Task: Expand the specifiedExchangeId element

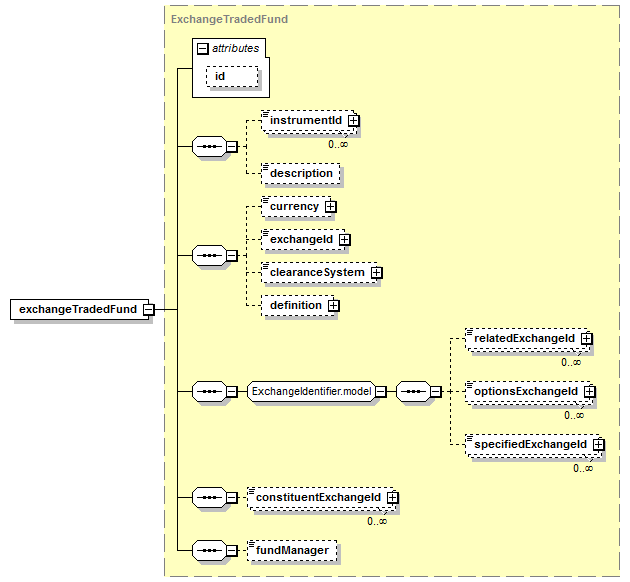Action: tap(598, 444)
